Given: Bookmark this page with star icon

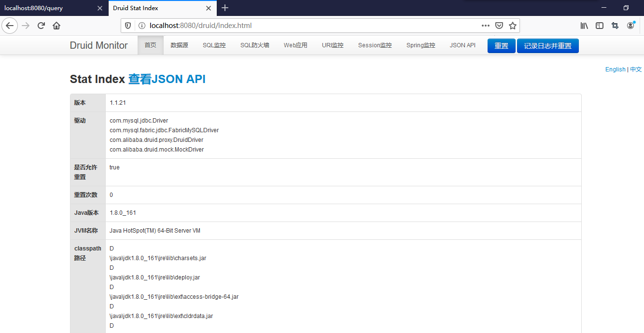Looking at the screenshot, I should [513, 26].
